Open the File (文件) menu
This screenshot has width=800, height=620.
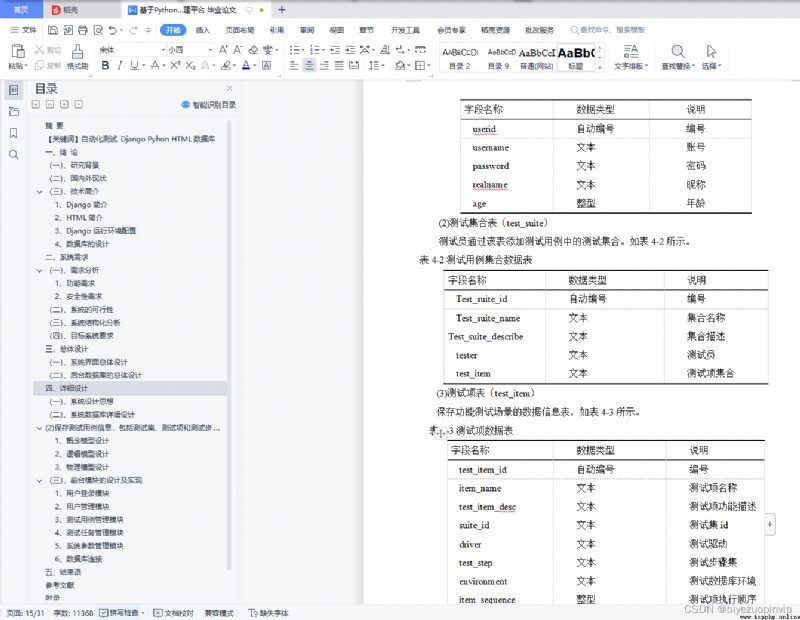23,30
